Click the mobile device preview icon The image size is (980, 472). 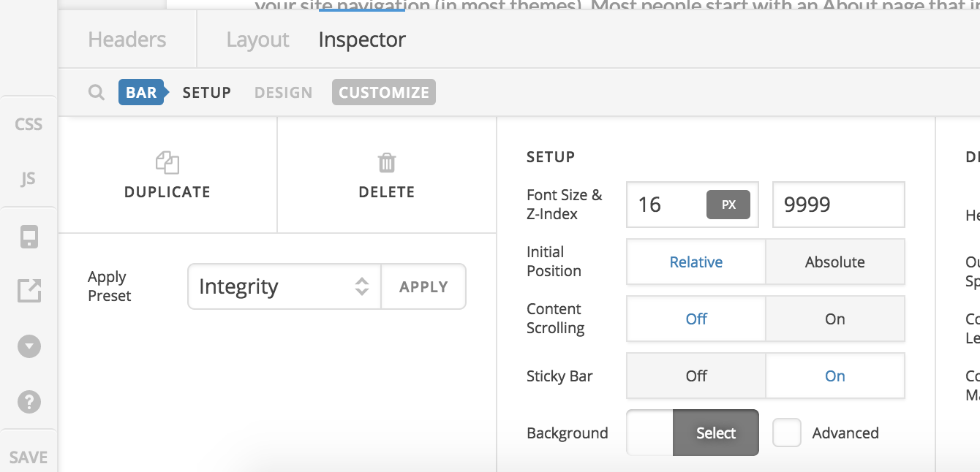pos(29,237)
